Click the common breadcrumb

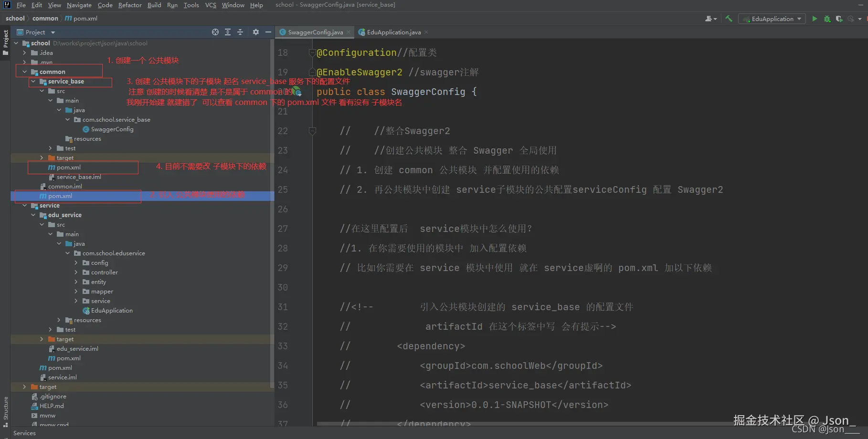[x=45, y=19]
